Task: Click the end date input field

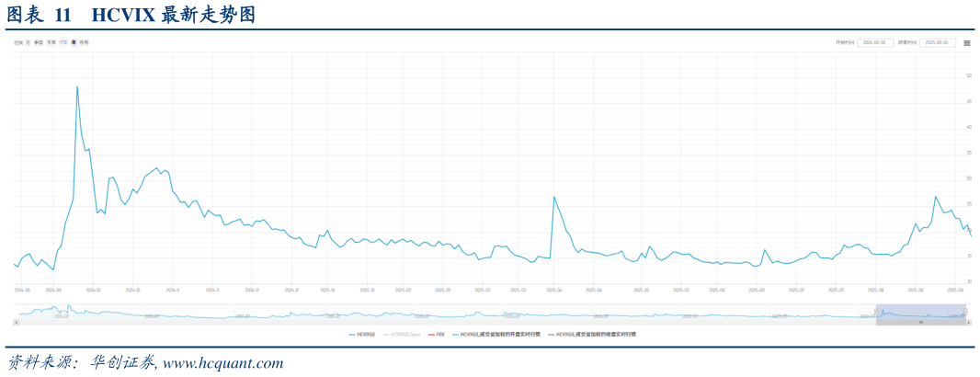Action: (x=938, y=43)
